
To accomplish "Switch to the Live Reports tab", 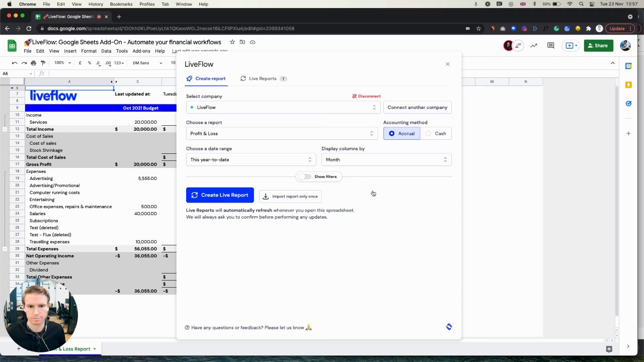I will tap(263, 78).
